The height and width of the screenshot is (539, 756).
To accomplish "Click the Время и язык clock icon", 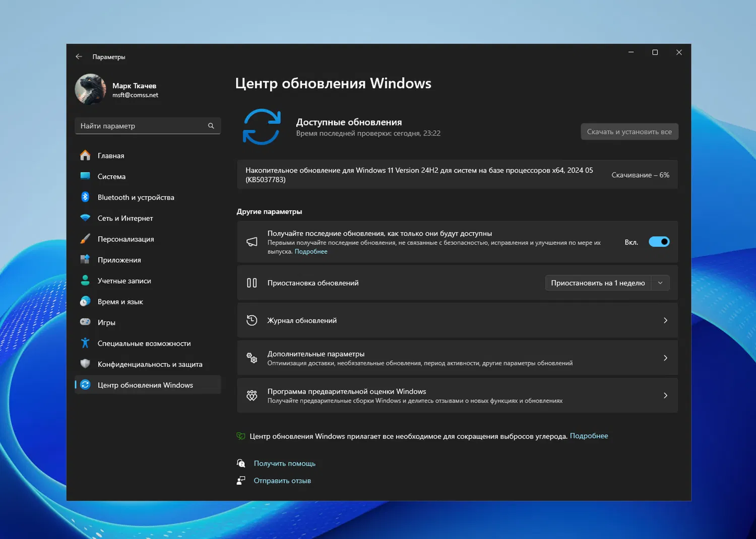I will point(85,302).
